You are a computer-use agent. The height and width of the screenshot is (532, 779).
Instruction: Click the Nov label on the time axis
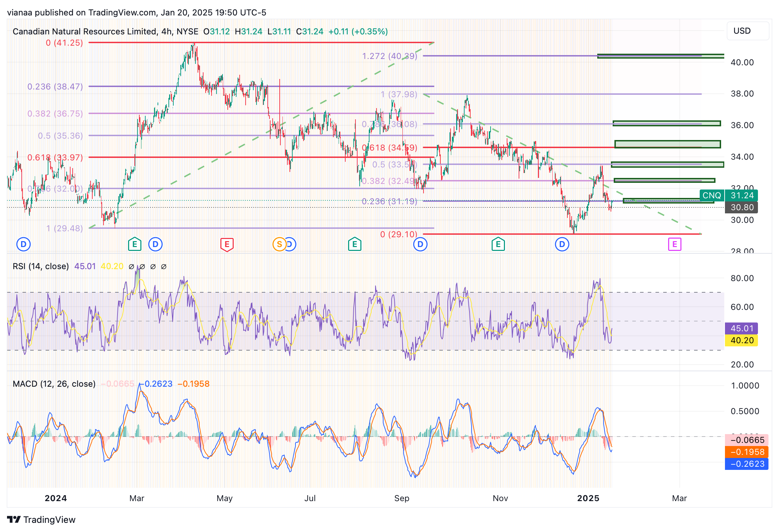point(500,498)
